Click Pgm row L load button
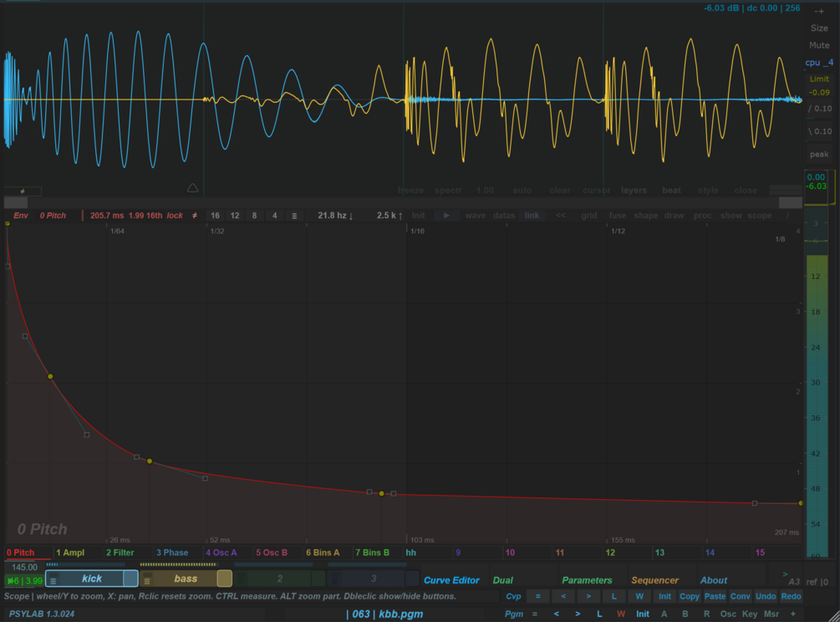 [599, 614]
